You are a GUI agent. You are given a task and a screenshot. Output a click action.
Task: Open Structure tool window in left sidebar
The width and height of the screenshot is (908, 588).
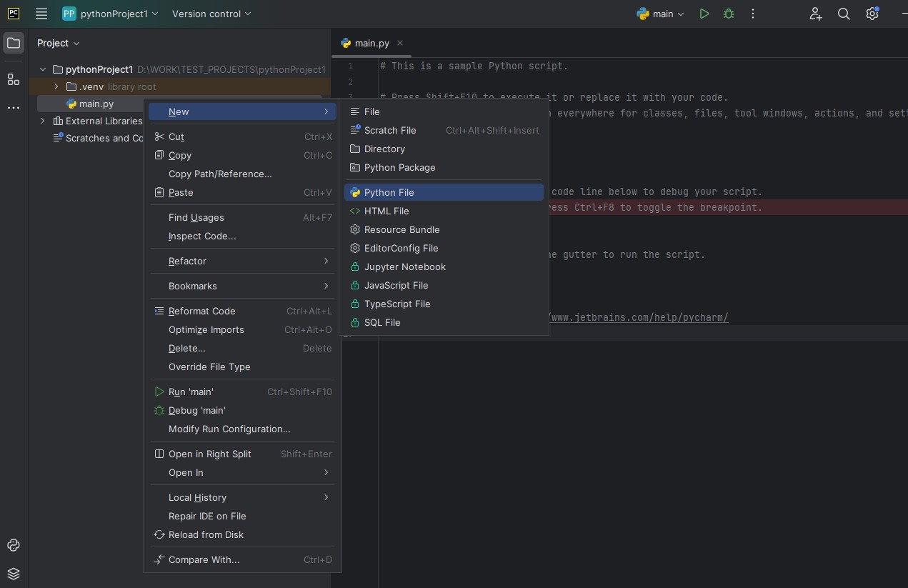[14, 79]
